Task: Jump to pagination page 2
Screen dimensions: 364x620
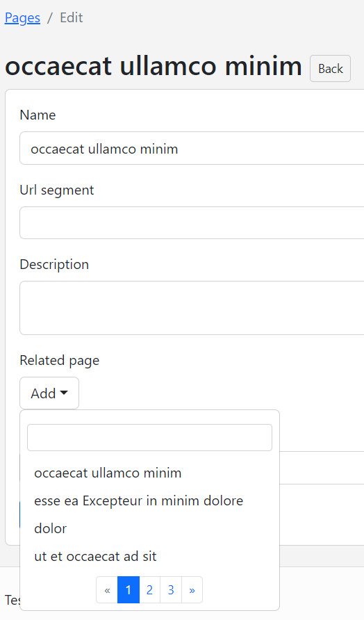Action: coord(149,590)
